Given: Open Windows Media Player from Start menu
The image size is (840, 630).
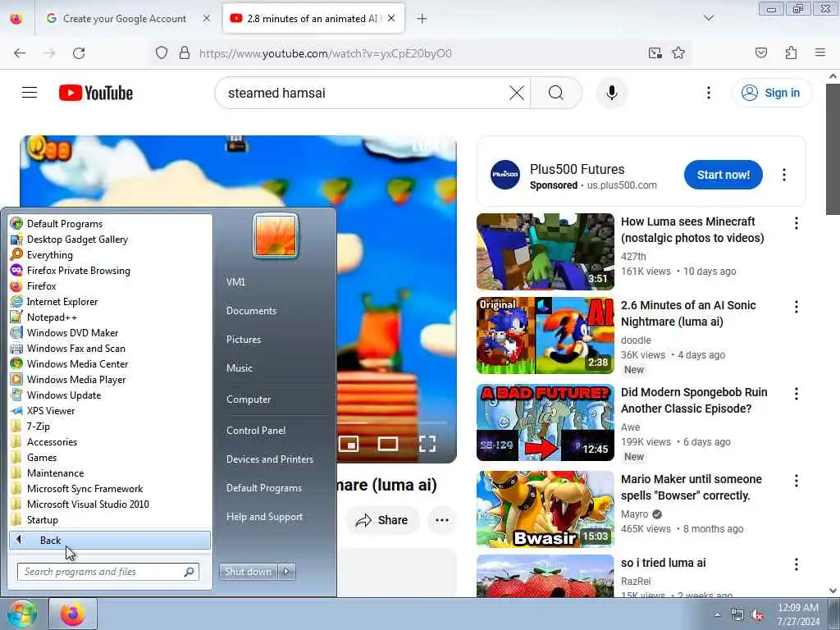Looking at the screenshot, I should coord(110,379).
